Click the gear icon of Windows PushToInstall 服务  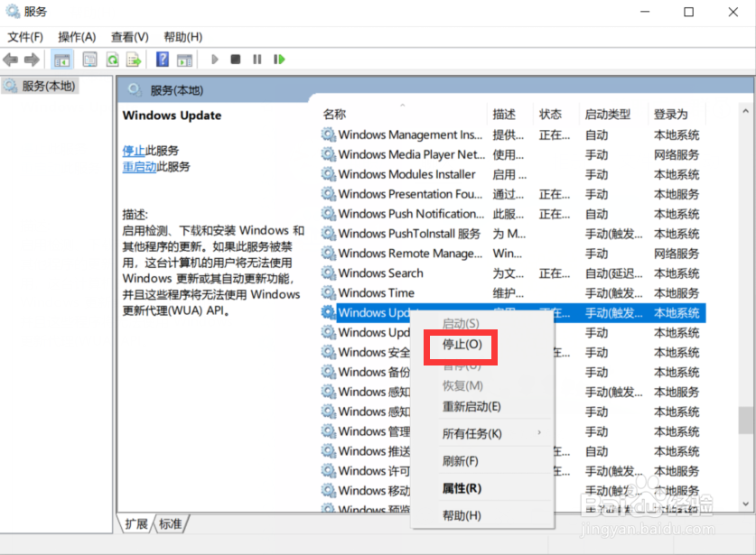coord(329,233)
